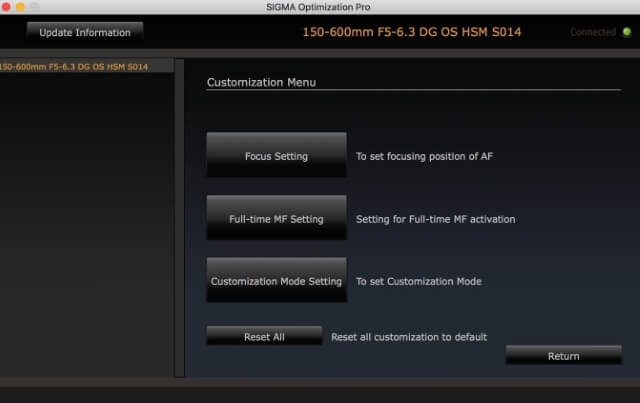Click the Customization Menu heading

tap(261, 82)
